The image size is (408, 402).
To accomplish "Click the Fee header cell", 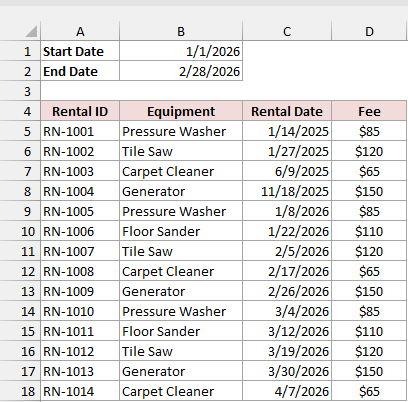I will point(369,111).
